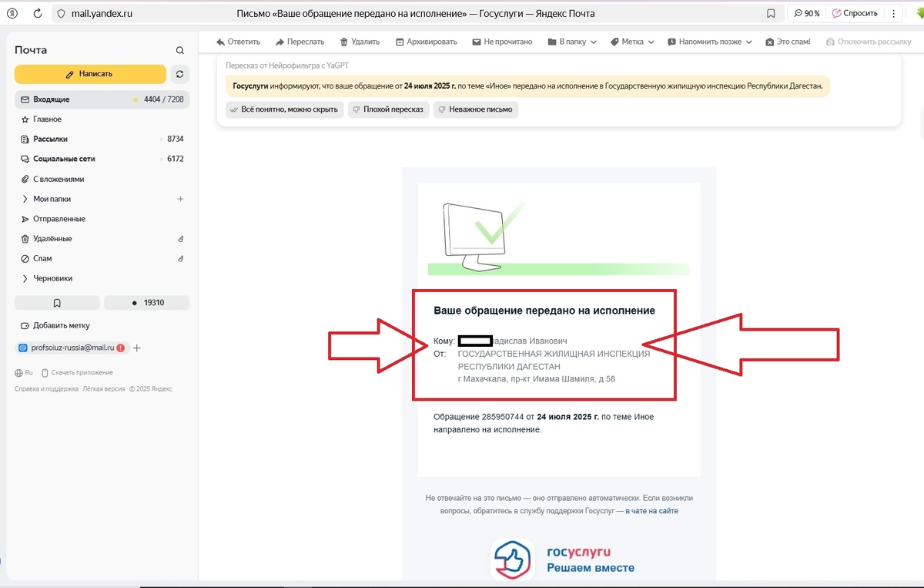The width and height of the screenshot is (924, 588).
Task: Click Добавить метку
Action: (55, 325)
